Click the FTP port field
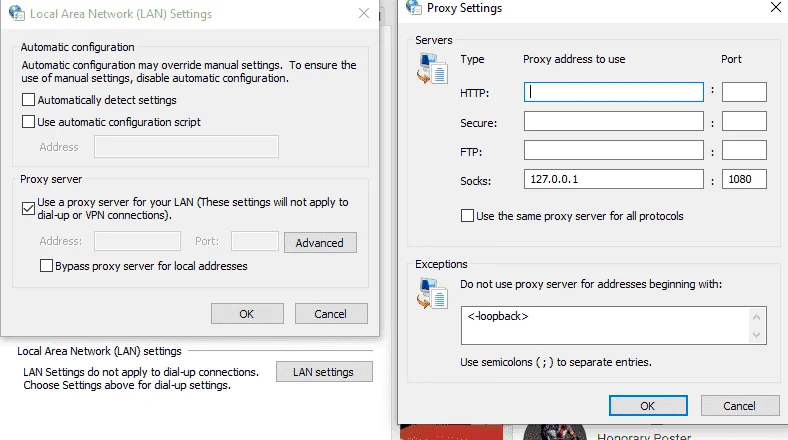This screenshot has width=788, height=440. [x=744, y=150]
